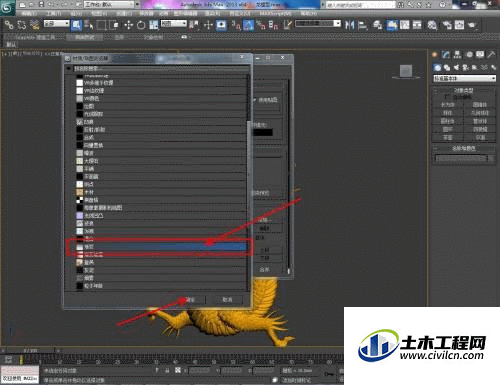
Task: Toggle Absolute/Offset transform mode
Action: [x=178, y=370]
